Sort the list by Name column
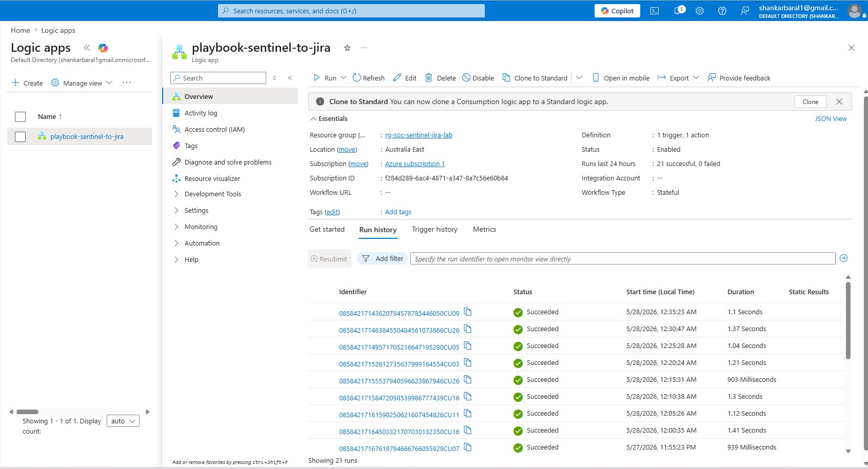Screen dimensions: 868x469 point(50,117)
